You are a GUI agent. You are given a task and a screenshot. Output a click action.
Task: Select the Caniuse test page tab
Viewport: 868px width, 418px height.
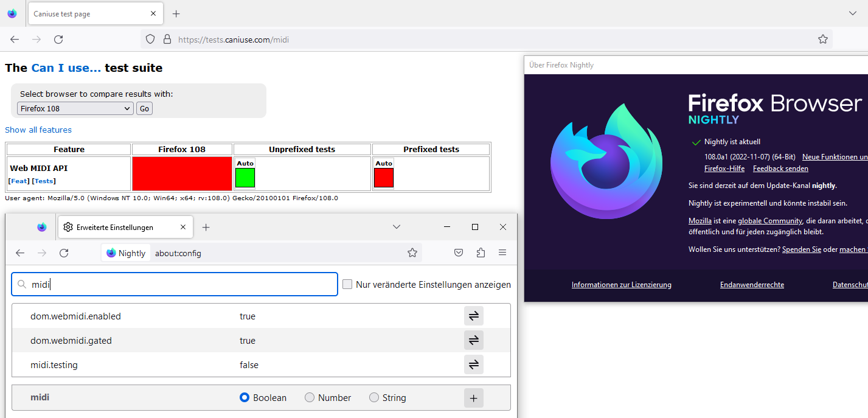[85, 13]
